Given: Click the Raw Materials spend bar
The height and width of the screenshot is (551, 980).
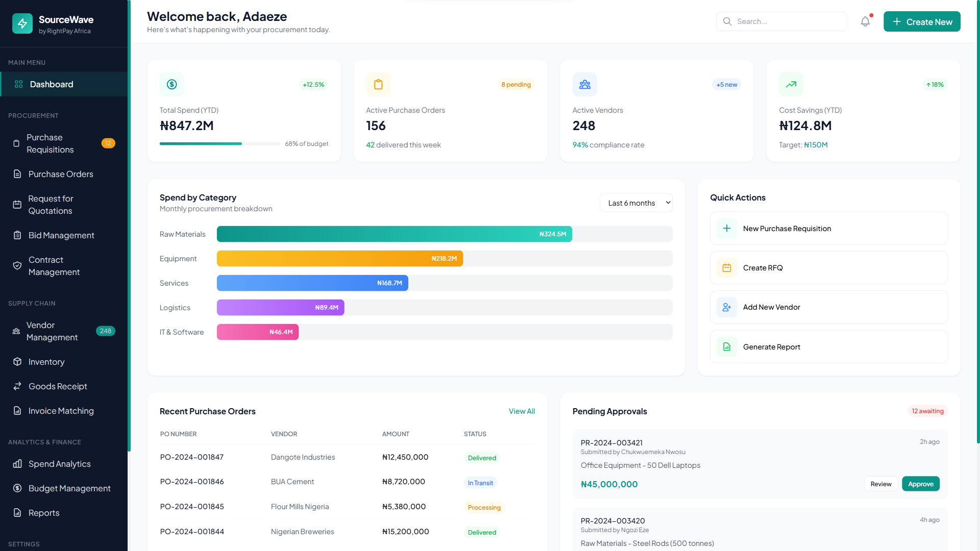Looking at the screenshot, I should pos(394,234).
